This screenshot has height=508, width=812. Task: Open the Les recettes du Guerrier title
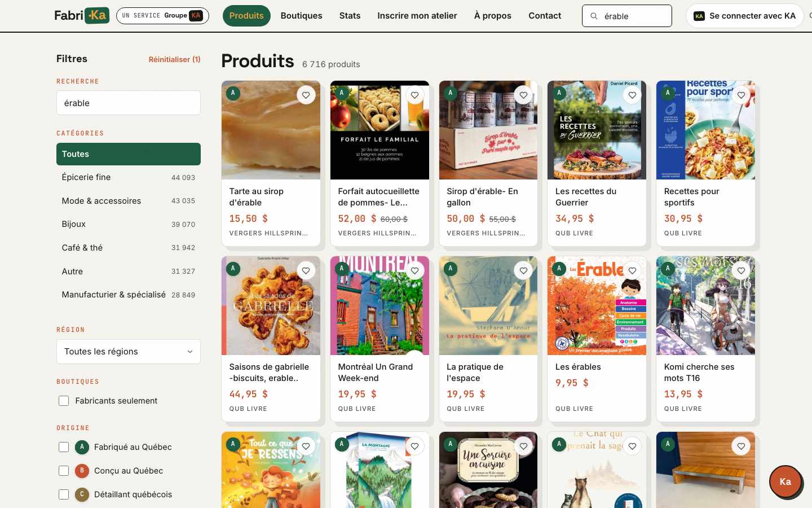pos(586,197)
